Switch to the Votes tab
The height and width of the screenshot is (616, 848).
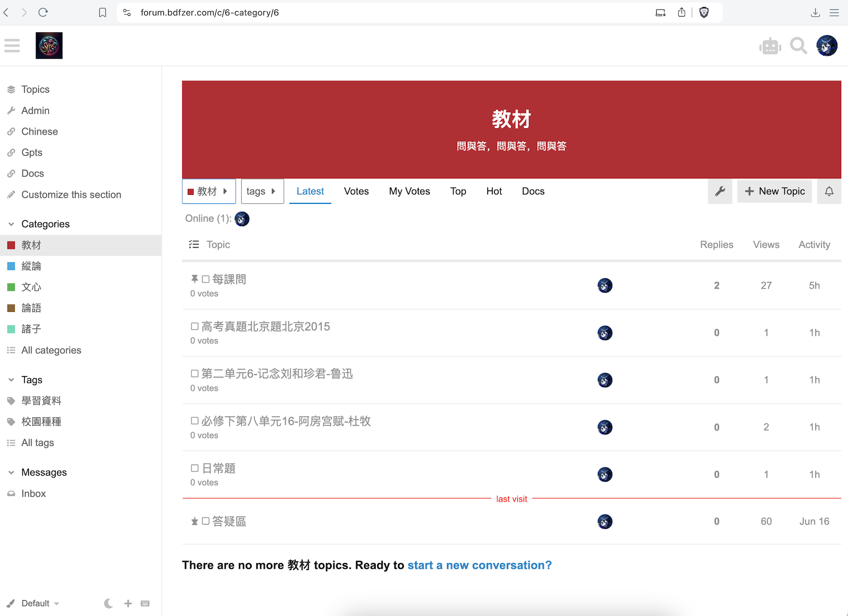pos(356,191)
